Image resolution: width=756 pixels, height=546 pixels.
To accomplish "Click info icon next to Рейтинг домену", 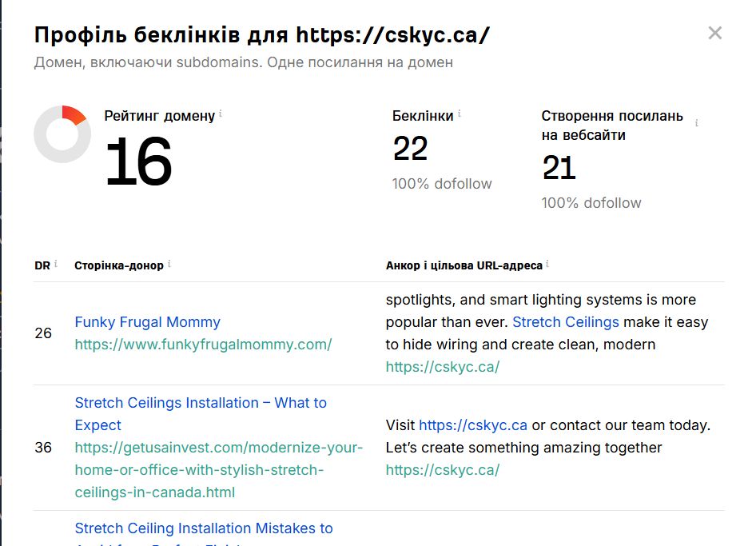I will (x=221, y=114).
